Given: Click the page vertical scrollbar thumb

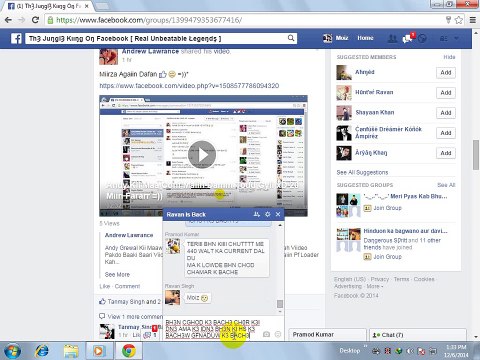Looking at the screenshot, I should coord(476,155).
